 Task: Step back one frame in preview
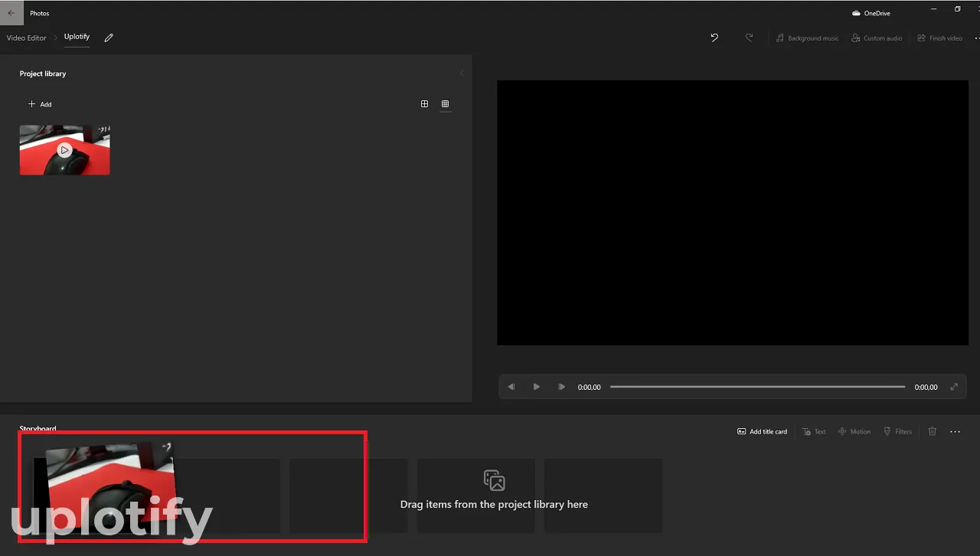pos(511,387)
